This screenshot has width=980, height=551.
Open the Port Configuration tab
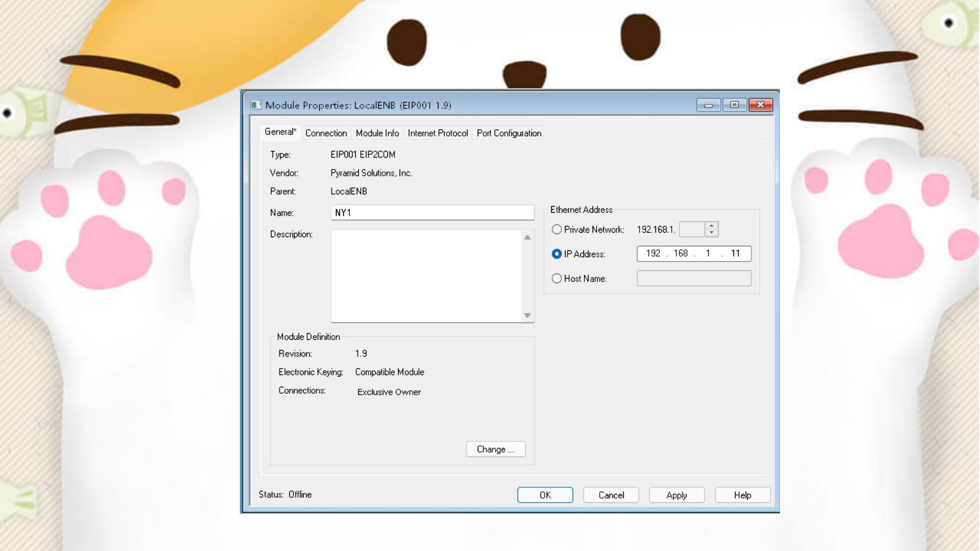click(509, 133)
